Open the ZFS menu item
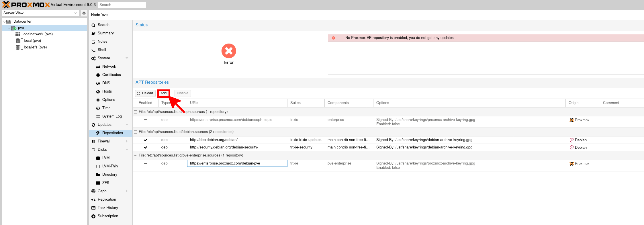This screenshot has height=225, width=644. pyautogui.click(x=110, y=183)
